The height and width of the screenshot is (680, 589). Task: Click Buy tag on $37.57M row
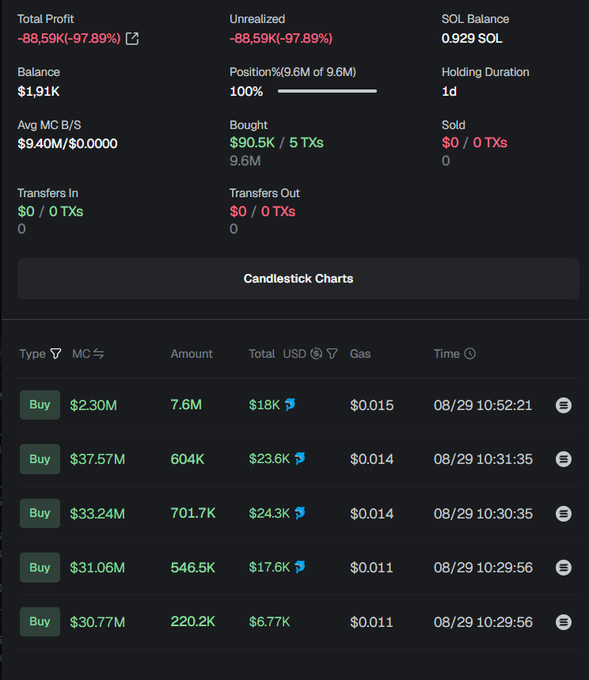coord(40,459)
